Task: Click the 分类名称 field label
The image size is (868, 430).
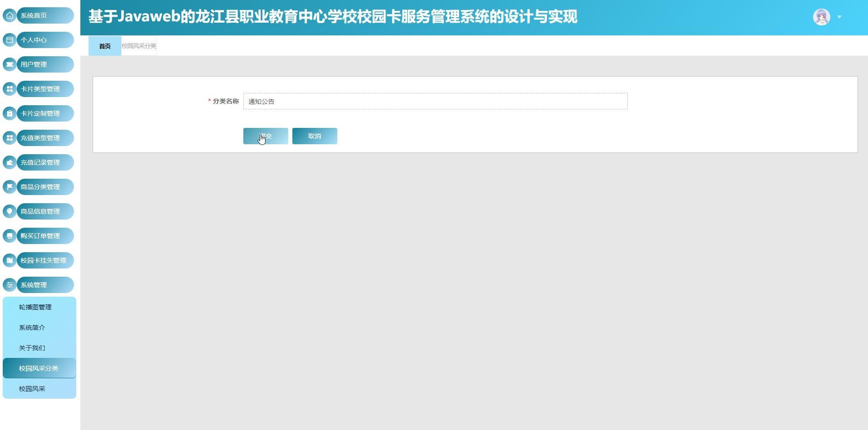Action: [x=226, y=101]
